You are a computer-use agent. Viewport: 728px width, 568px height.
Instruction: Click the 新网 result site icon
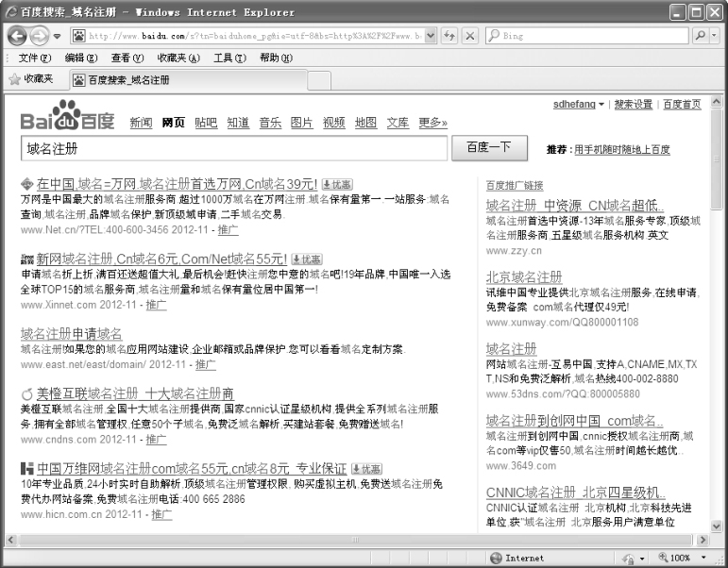(27, 259)
